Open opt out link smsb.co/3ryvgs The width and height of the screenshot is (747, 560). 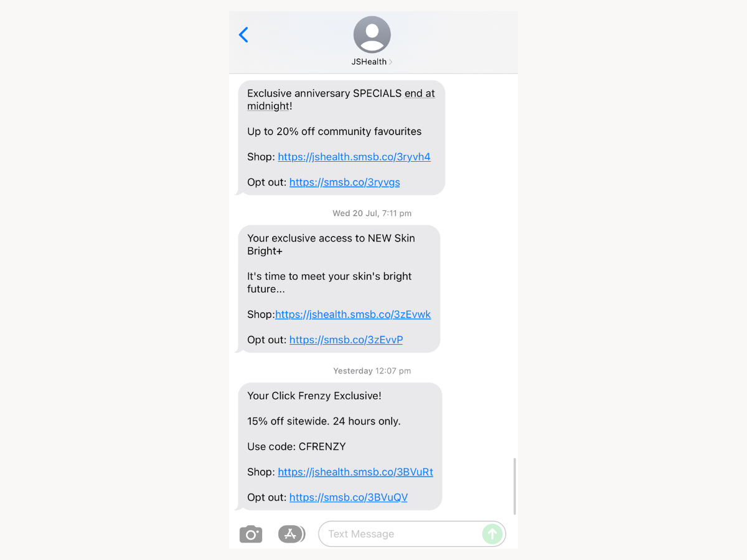(345, 182)
